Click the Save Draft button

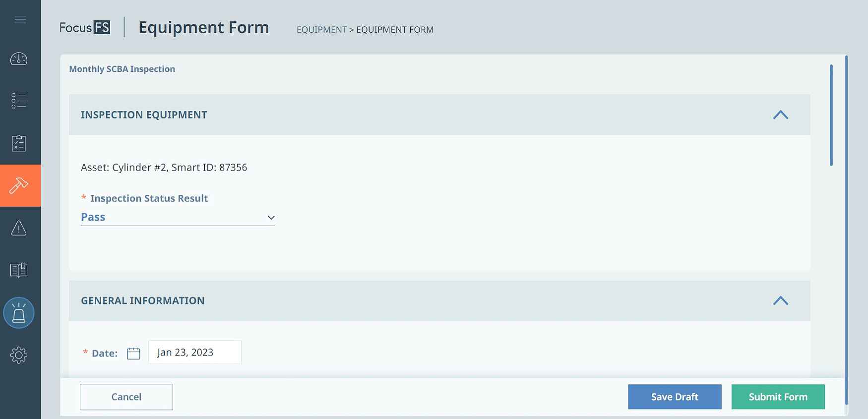(675, 397)
